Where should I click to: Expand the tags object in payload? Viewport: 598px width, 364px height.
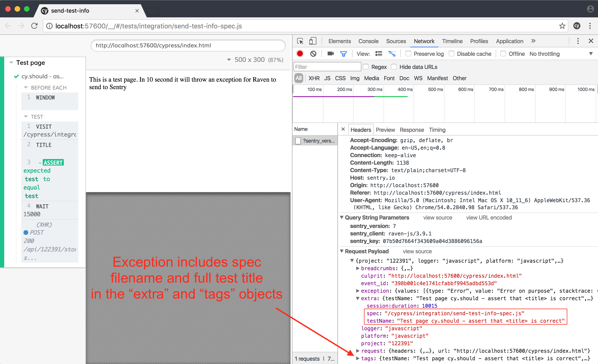tap(358, 358)
